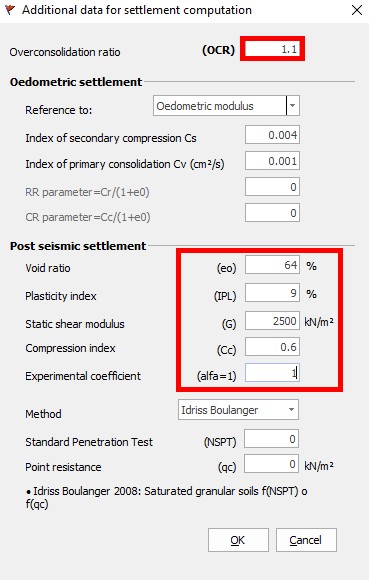Click the Point resistance (qc) field
This screenshot has width=369, height=580.
pyautogui.click(x=271, y=464)
